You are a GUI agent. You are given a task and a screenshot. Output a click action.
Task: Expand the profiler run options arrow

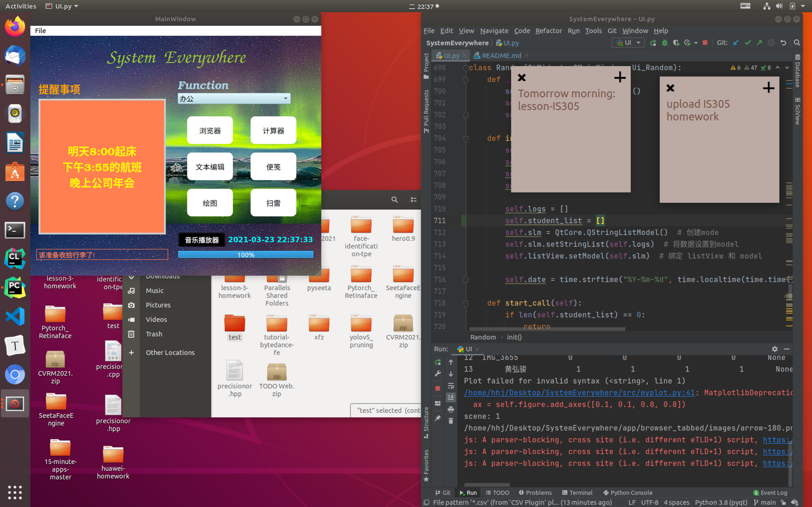click(696, 43)
